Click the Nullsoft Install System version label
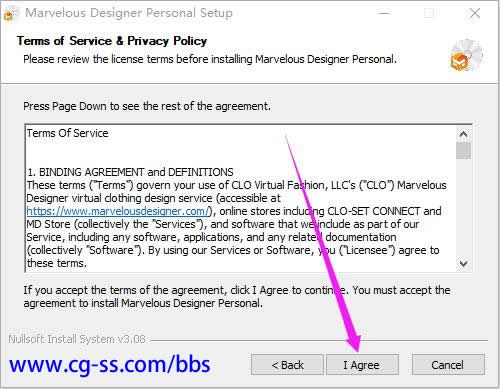The image size is (500, 389). 77,339
